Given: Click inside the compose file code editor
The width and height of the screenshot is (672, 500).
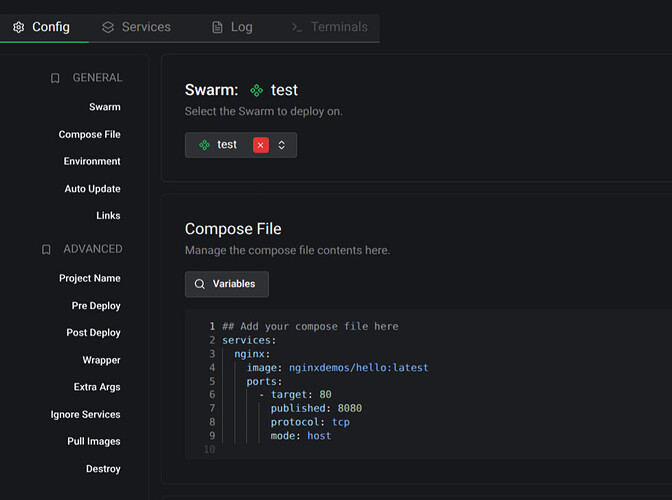Looking at the screenshot, I should click(x=429, y=385).
